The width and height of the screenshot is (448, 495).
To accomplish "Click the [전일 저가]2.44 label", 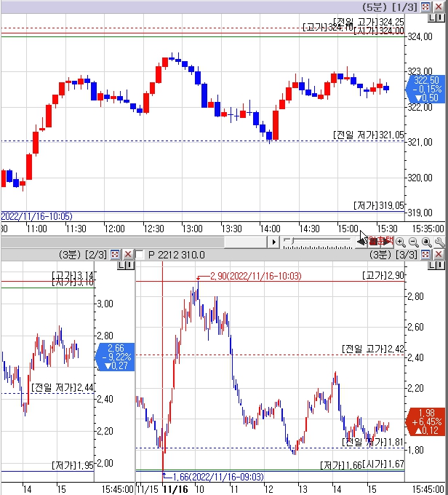I will click(63, 387).
